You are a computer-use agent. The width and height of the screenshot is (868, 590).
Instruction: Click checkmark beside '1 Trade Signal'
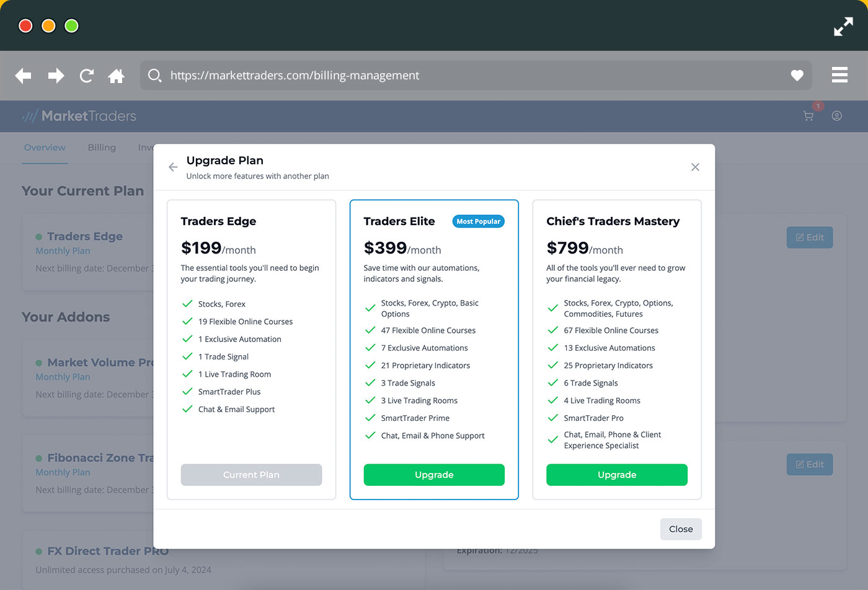187,356
